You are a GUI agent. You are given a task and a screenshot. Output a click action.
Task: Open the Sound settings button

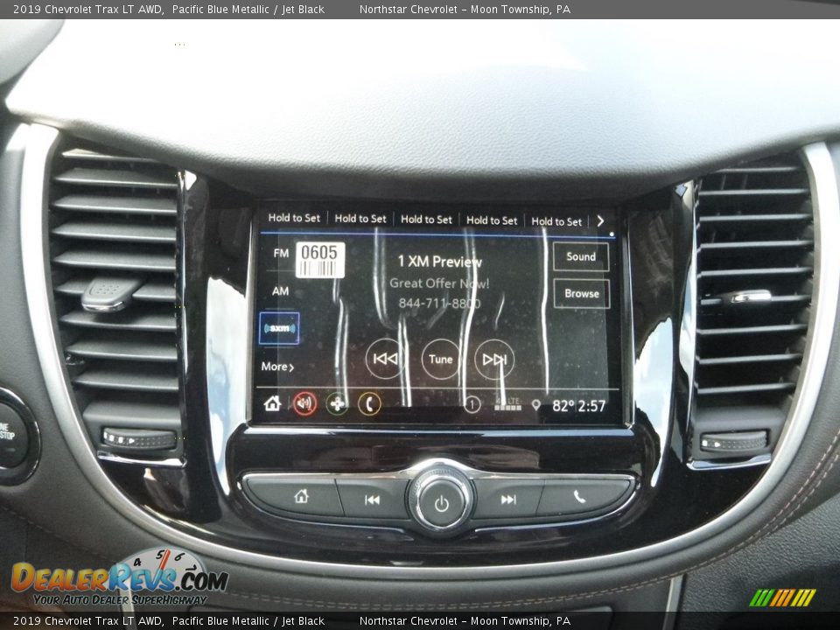581,256
